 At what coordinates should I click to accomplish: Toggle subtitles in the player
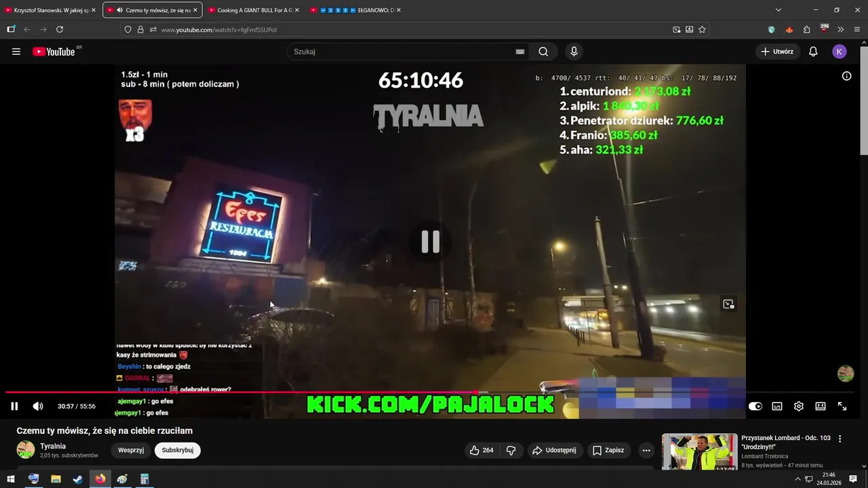click(777, 406)
